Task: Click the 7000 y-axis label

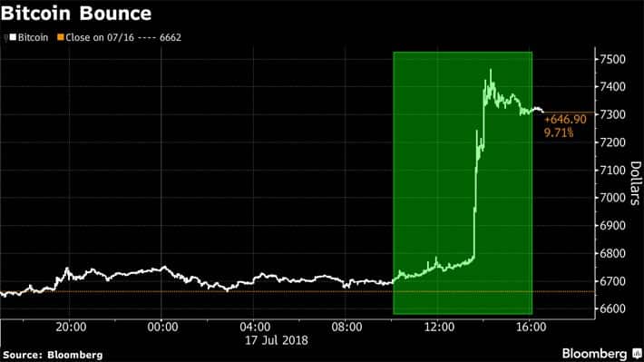Action: [613, 198]
